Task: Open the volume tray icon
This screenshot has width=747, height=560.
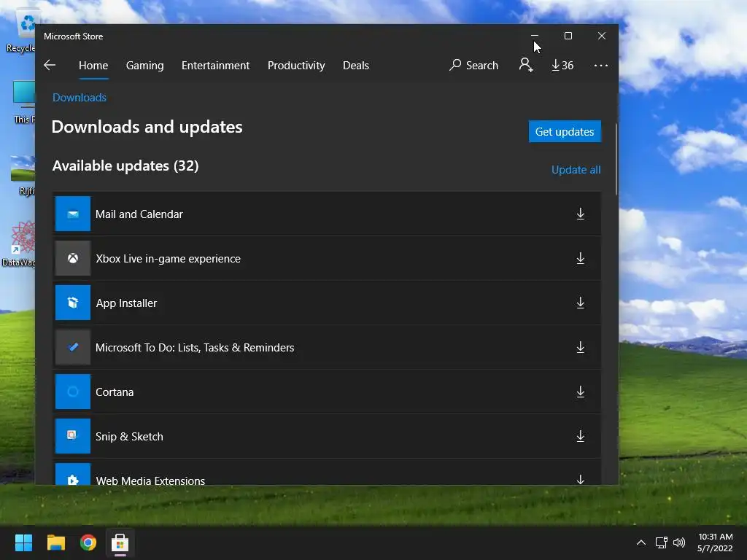Action: point(679,542)
